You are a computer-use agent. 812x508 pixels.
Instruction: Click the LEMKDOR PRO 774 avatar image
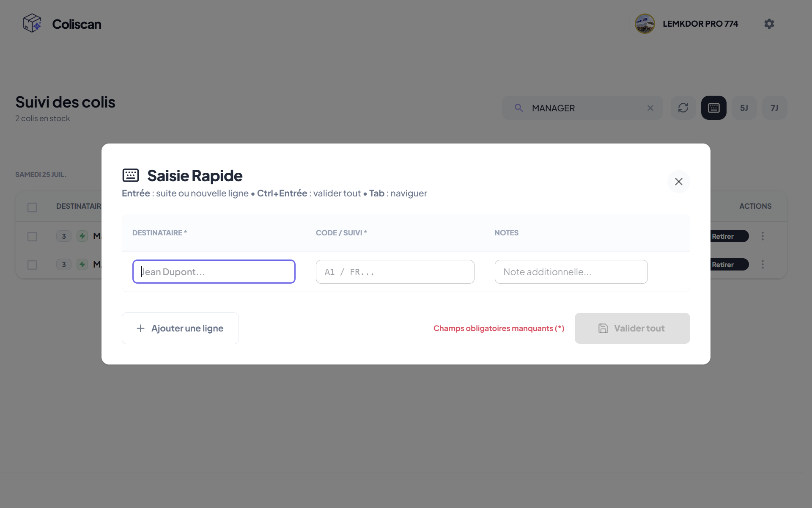pos(645,24)
